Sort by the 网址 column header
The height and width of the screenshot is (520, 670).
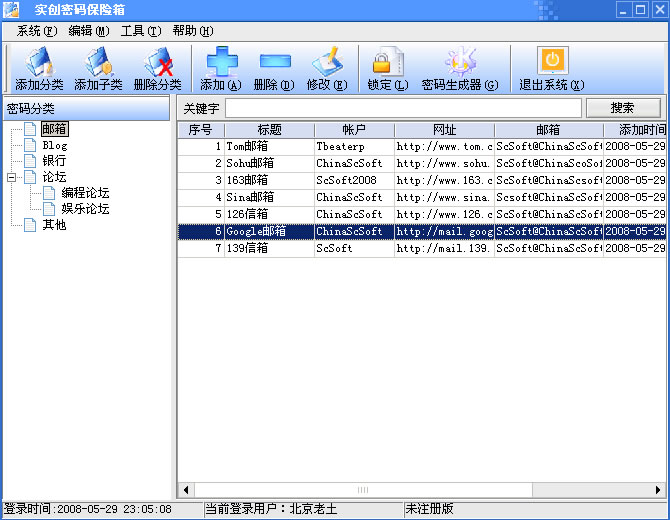[445, 130]
